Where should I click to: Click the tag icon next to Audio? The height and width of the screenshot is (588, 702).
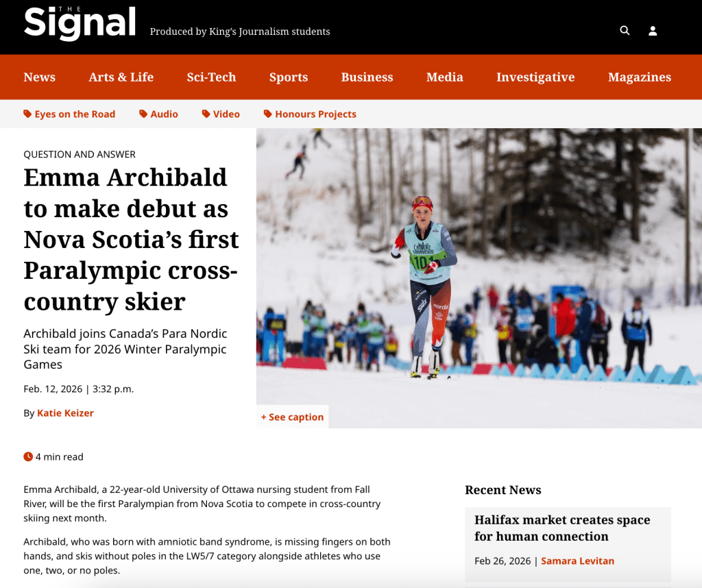click(x=143, y=114)
